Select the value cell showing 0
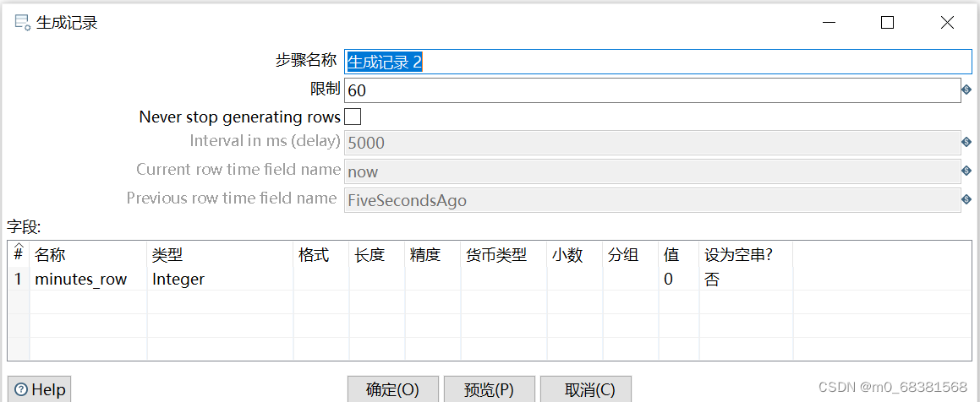The width and height of the screenshot is (980, 402). (x=679, y=279)
